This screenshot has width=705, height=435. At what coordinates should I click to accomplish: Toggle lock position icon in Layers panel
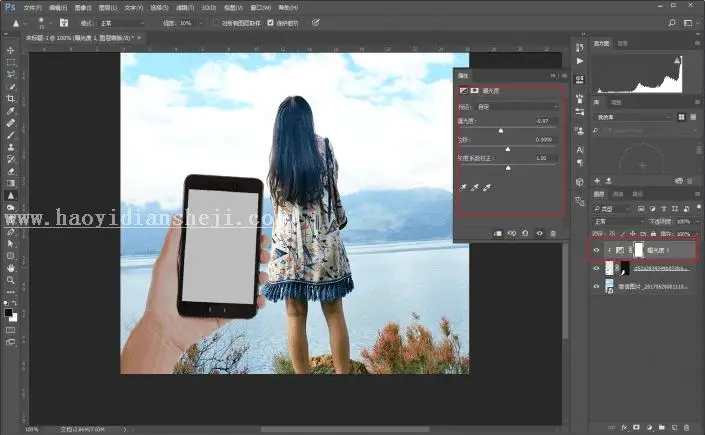(x=633, y=234)
